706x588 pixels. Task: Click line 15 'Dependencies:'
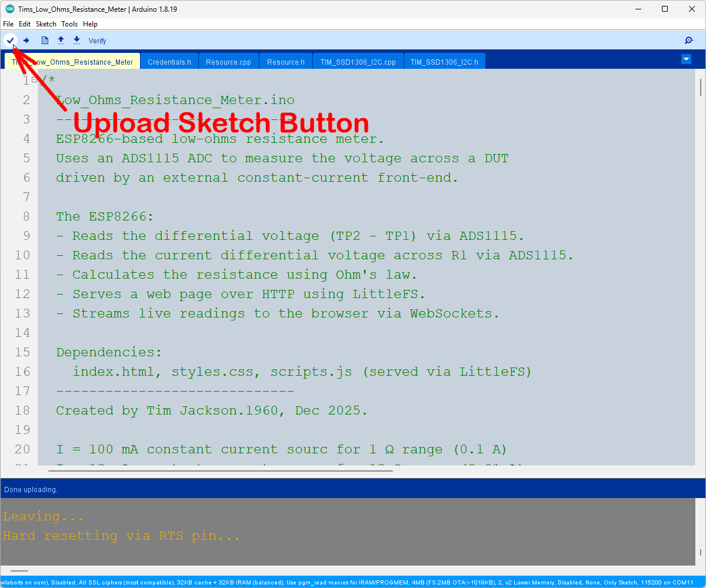click(x=109, y=352)
